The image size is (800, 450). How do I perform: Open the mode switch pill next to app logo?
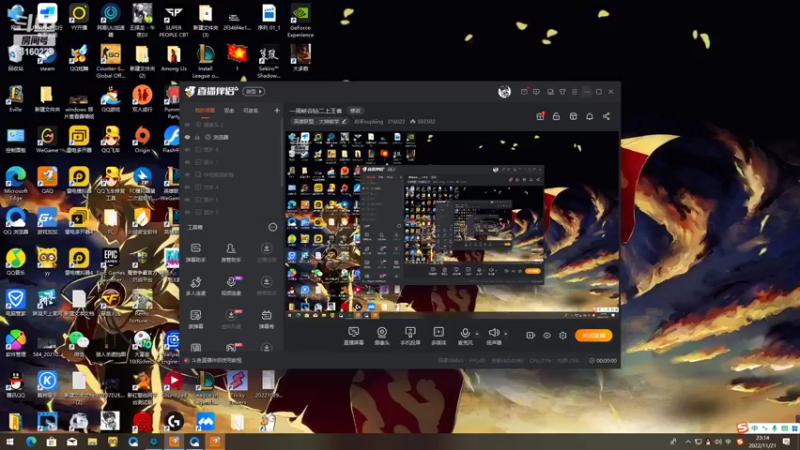click(254, 92)
